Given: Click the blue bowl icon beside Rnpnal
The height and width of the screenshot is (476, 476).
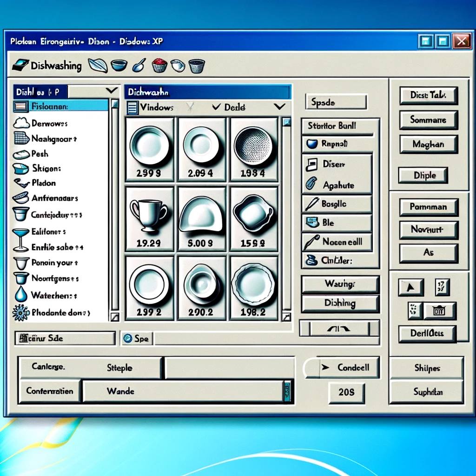Looking at the screenshot, I should [x=312, y=144].
